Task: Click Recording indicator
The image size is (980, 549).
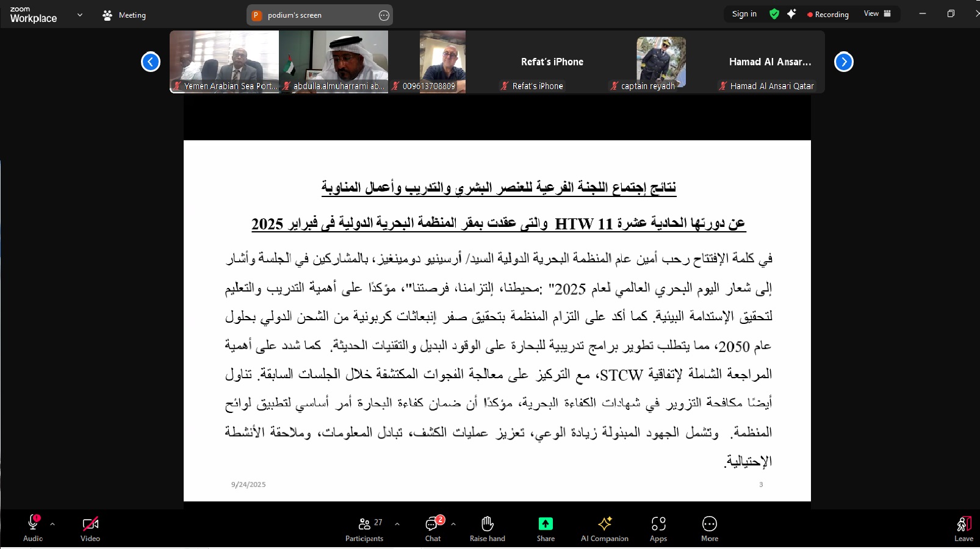Action: 828,14
